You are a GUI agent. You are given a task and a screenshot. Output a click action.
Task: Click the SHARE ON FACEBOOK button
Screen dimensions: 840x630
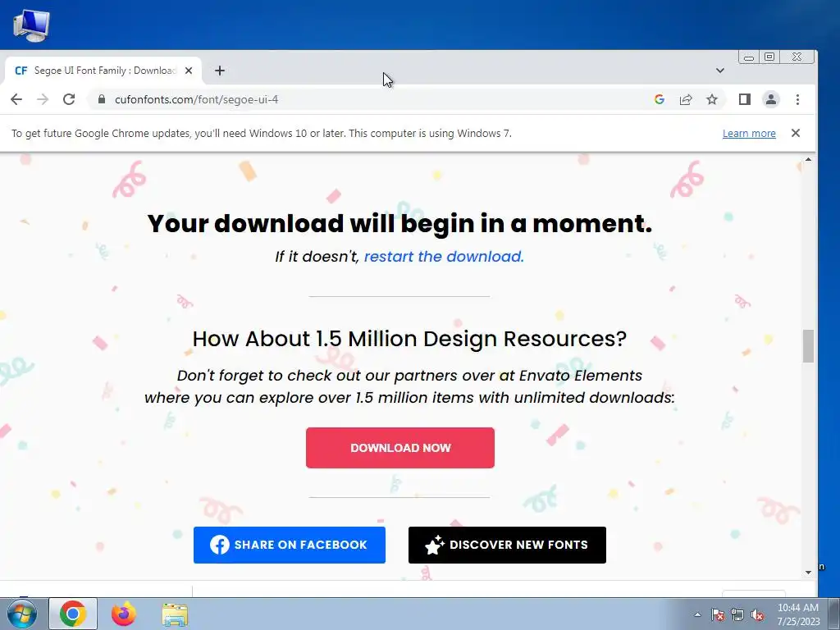(290, 545)
